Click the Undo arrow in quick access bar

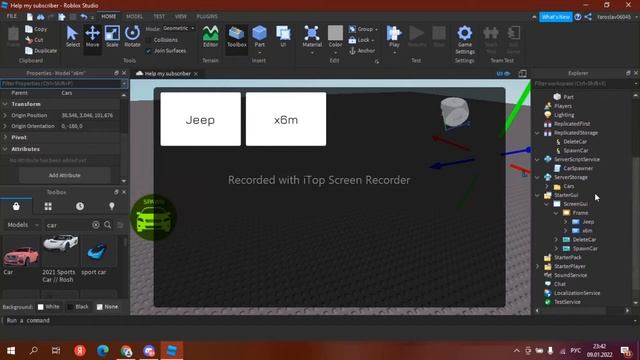[84, 17]
